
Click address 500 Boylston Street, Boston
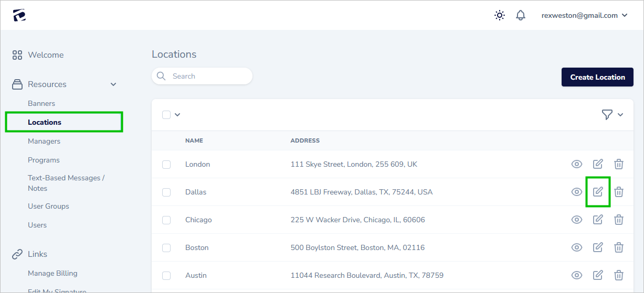pyautogui.click(x=357, y=247)
